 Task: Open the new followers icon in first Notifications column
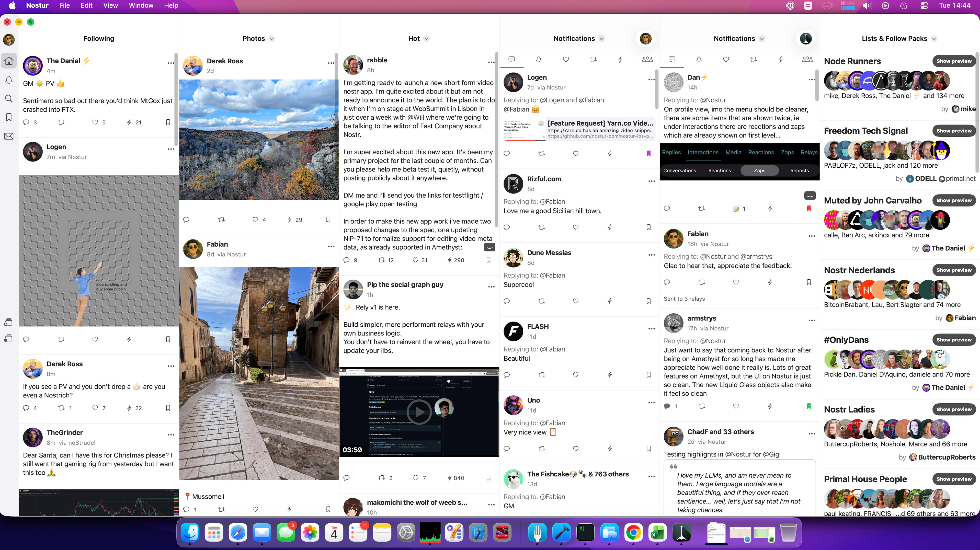(647, 59)
